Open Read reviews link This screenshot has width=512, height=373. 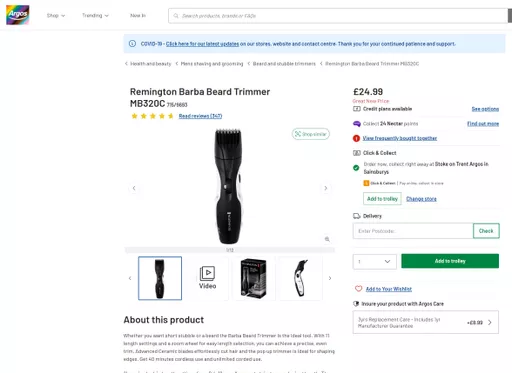[200, 116]
